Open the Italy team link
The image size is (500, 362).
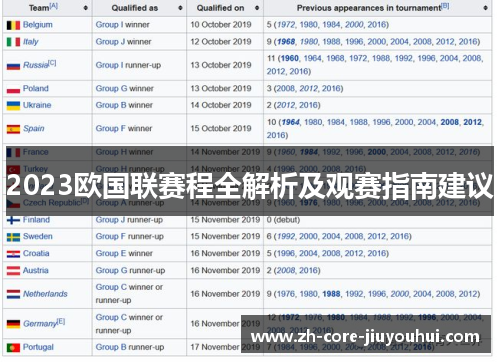click(x=31, y=42)
